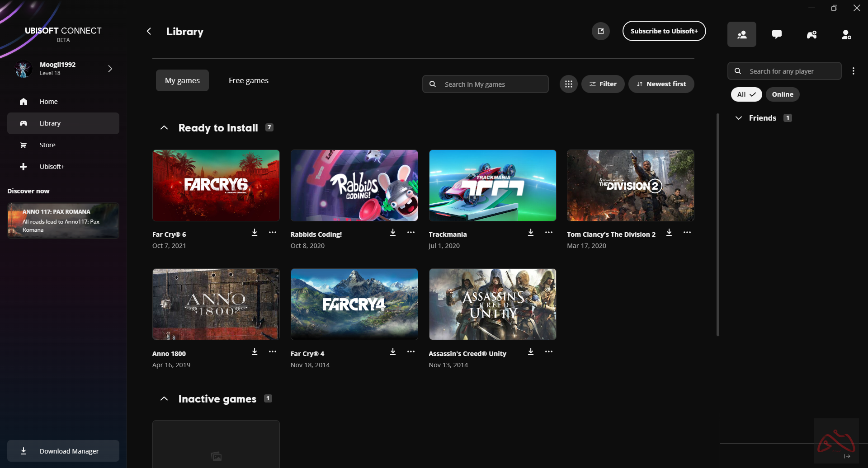
Task: Open the Download Manager
Action: (63, 451)
